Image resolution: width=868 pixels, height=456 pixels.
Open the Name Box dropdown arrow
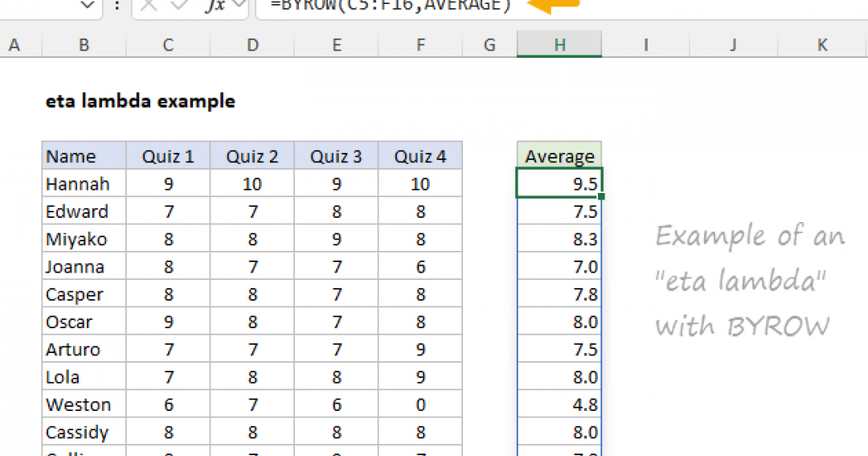point(88,6)
